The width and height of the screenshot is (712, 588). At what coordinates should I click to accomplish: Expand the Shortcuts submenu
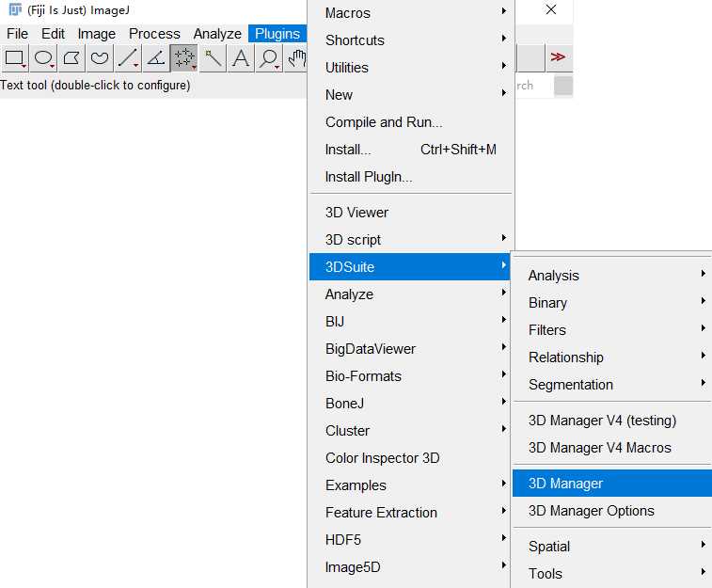tap(410, 40)
